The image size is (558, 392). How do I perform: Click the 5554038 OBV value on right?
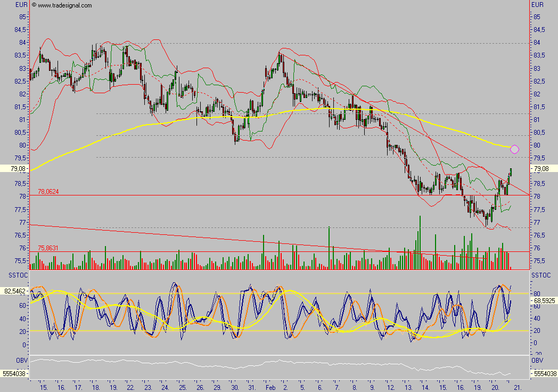544,373
